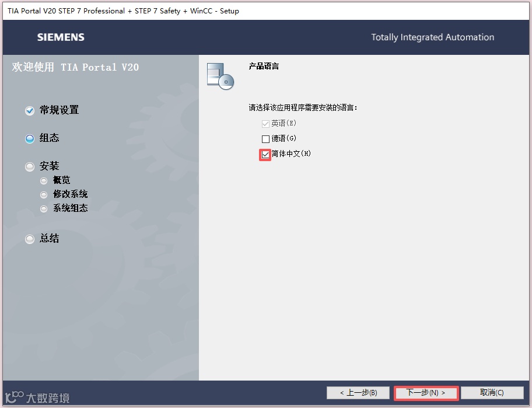
Task: Check the 德语(G) language checkbox
Action: click(x=265, y=139)
